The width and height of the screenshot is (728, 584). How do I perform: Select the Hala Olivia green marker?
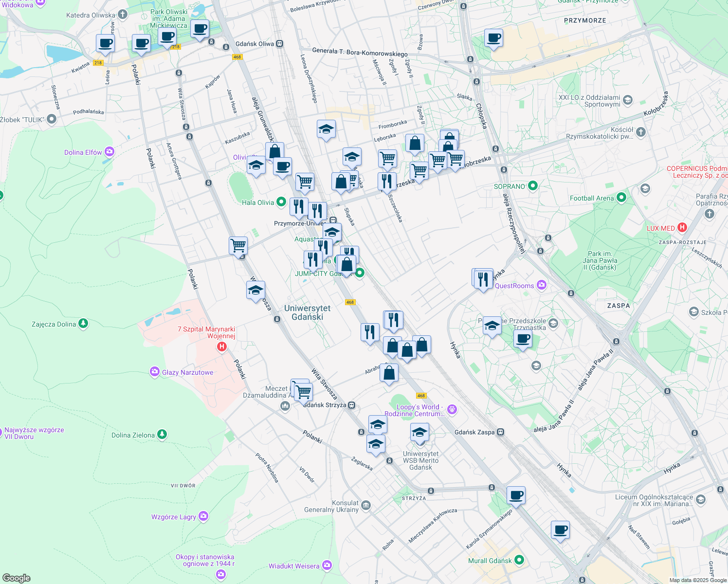281,201
